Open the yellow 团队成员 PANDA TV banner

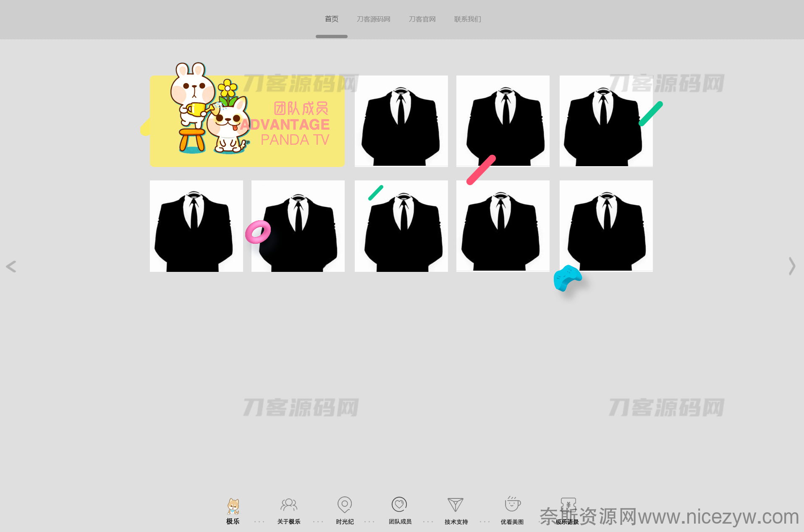[x=247, y=121]
